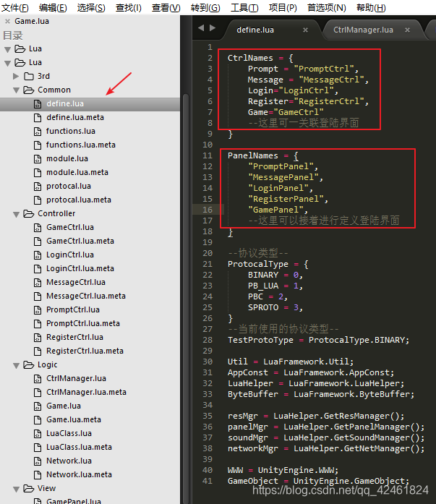Click the functions.lua.meta file icon
The width and height of the screenshot is (436, 504).
click(x=38, y=145)
